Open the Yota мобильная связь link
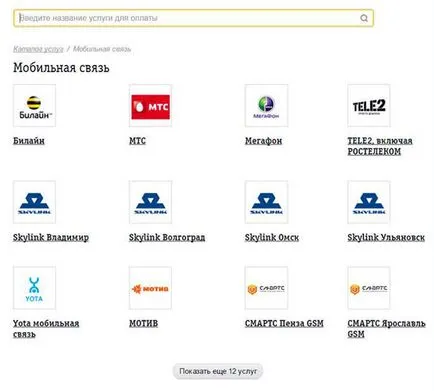434x391 pixels. pos(46,329)
